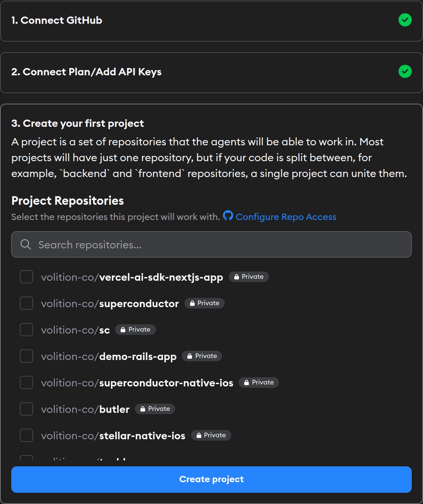Screen dimensions: 423x504
Task: Check the vercel-ai-sdk-nextjs-app repository checkbox
Action: pos(26,277)
